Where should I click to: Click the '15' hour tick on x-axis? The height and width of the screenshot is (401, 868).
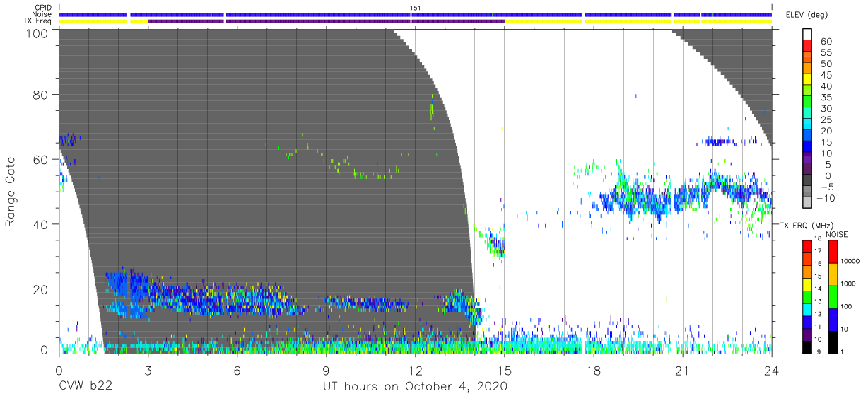point(505,370)
